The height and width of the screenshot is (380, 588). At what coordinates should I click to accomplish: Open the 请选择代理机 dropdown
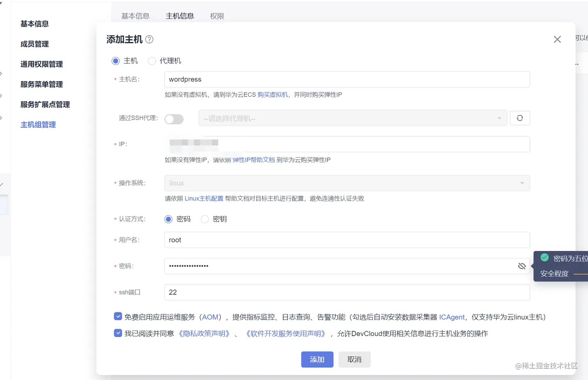pos(353,118)
